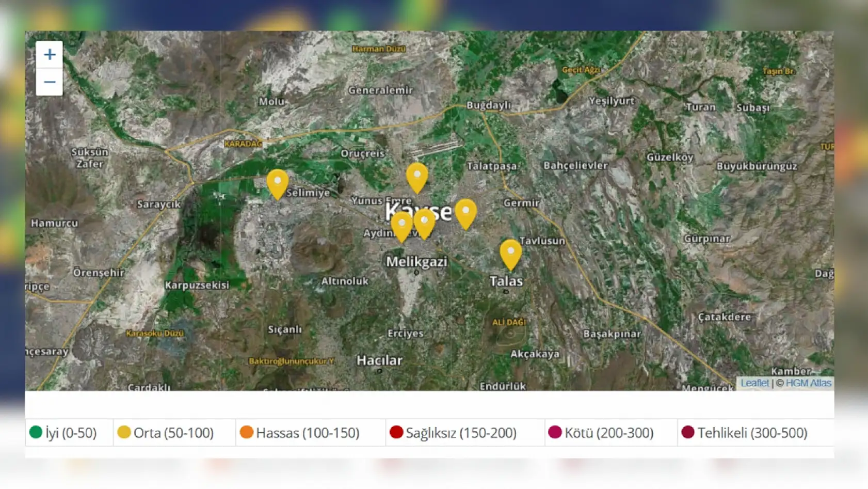
Task: Open the HGM Atlas link
Action: click(808, 383)
